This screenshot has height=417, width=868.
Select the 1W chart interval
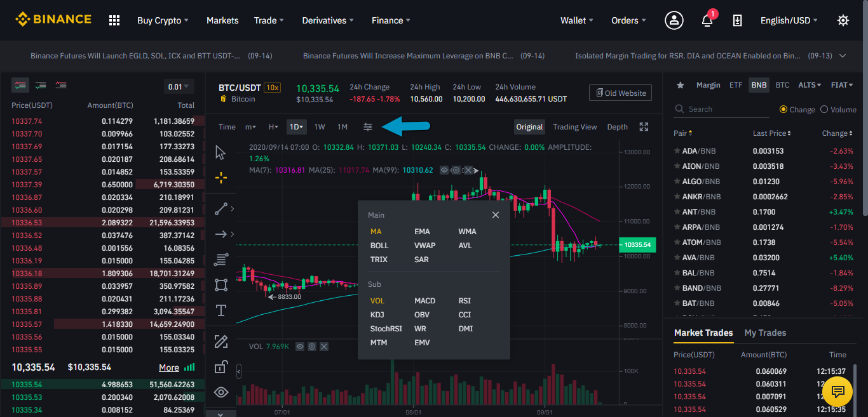click(x=320, y=127)
